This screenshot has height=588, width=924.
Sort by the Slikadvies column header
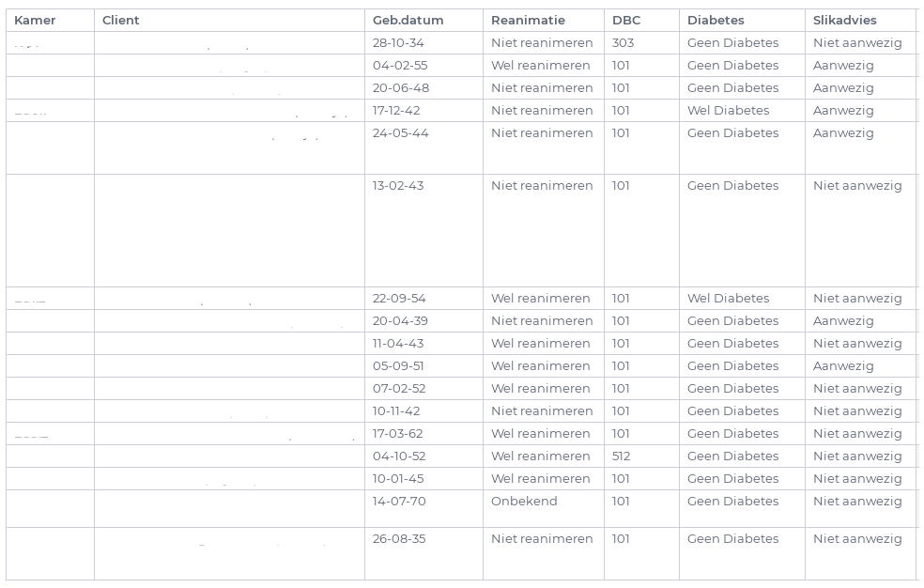coord(844,21)
